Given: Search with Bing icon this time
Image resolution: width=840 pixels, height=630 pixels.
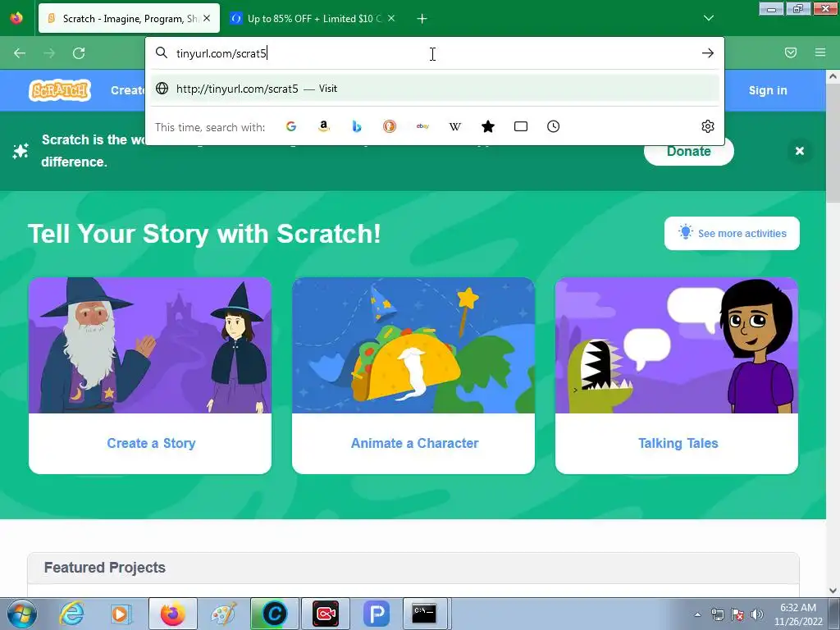Looking at the screenshot, I should pos(357,126).
